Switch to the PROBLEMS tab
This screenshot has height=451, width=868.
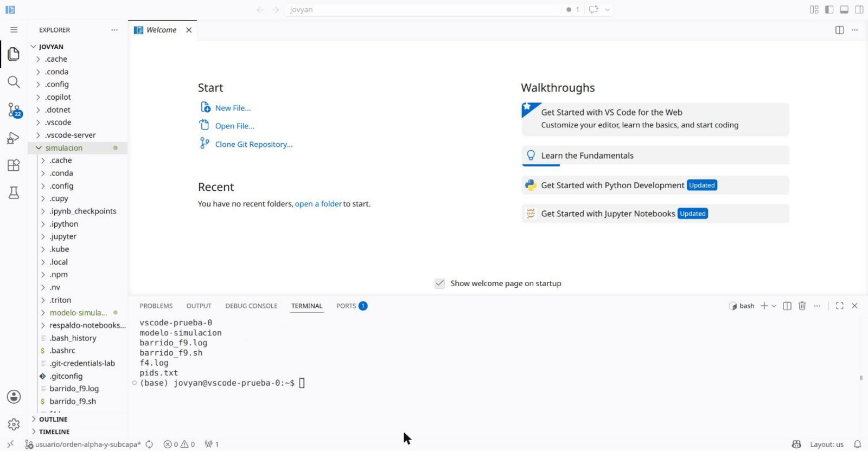(x=156, y=306)
